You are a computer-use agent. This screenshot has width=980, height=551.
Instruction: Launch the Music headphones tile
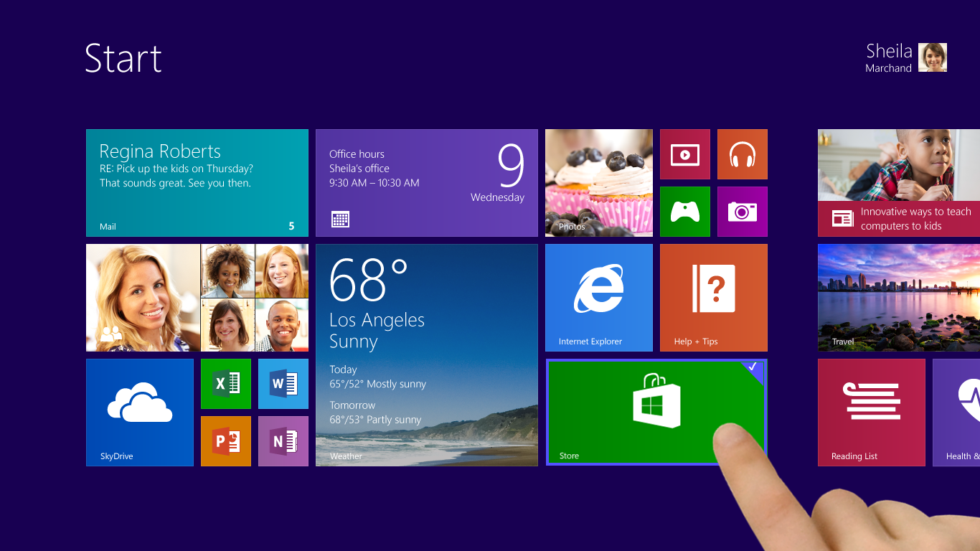coord(743,154)
